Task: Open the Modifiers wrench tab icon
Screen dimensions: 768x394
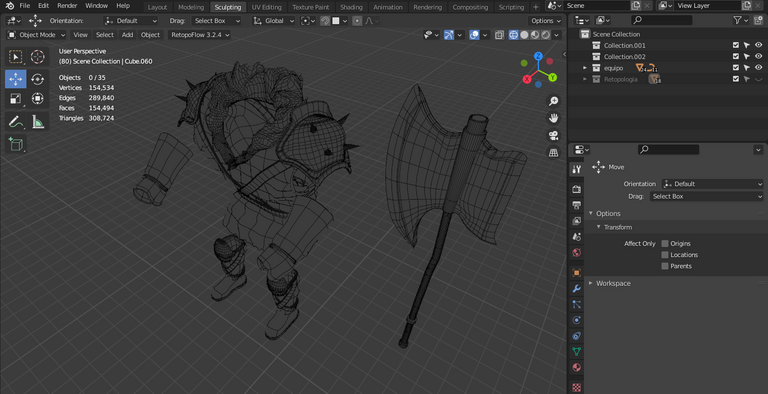Action: point(576,289)
